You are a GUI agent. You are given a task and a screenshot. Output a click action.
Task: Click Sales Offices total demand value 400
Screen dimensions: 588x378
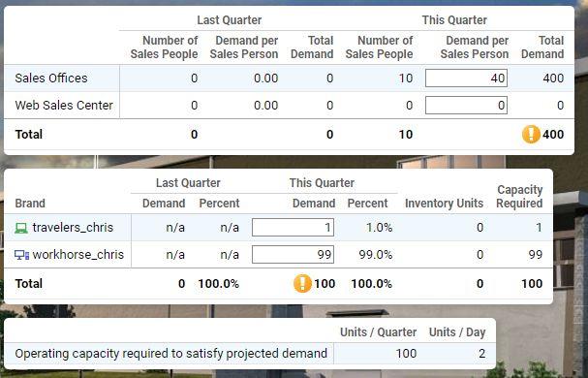(553, 79)
